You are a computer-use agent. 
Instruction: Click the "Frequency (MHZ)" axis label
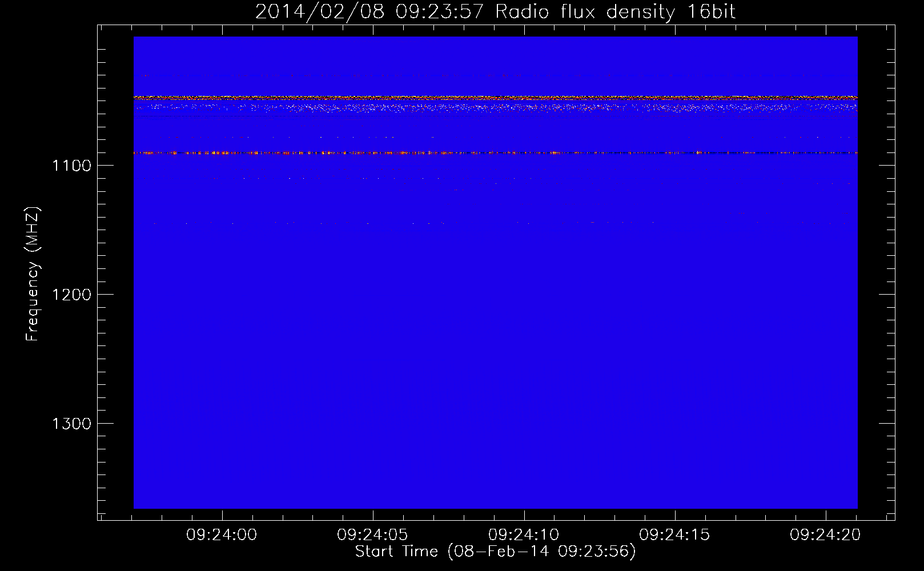click(33, 274)
